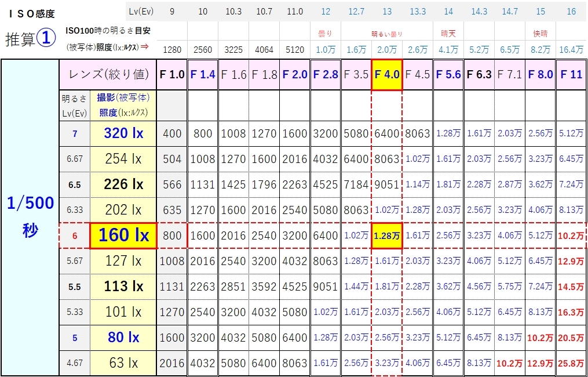This screenshot has height=377, width=588.
Task: Select the 1.14万 cell in the 226 lx row
Action: click(x=418, y=184)
